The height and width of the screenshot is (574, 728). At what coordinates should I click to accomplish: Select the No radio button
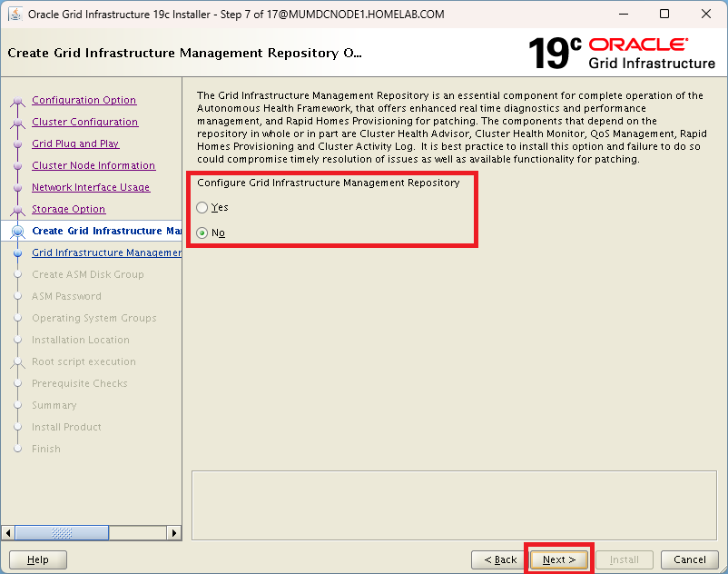click(x=202, y=233)
